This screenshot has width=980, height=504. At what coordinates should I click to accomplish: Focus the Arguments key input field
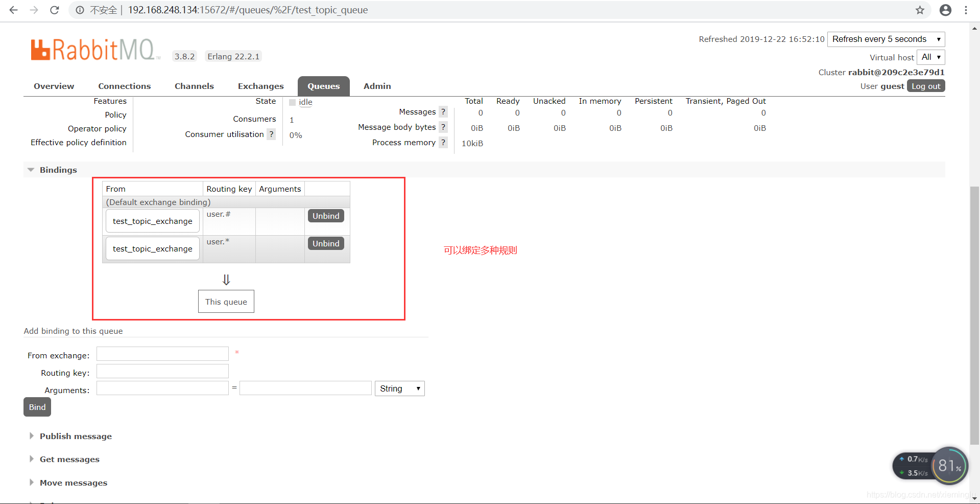pos(162,388)
